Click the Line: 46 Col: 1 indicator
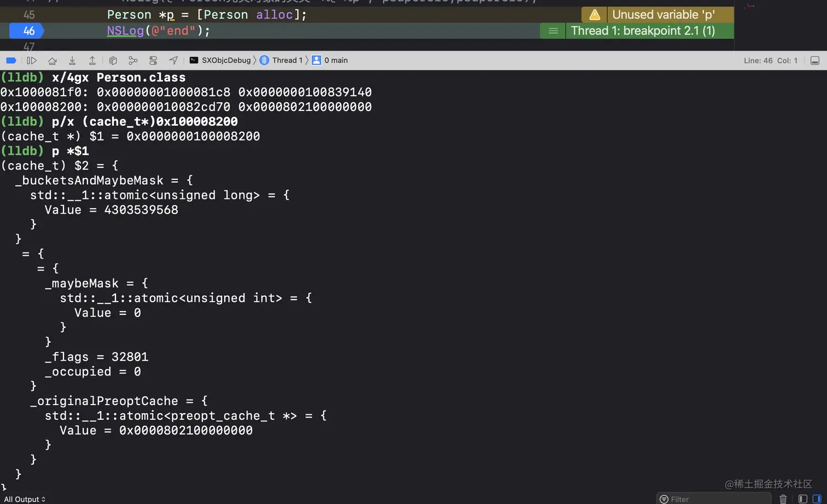827x504 pixels. (771, 61)
